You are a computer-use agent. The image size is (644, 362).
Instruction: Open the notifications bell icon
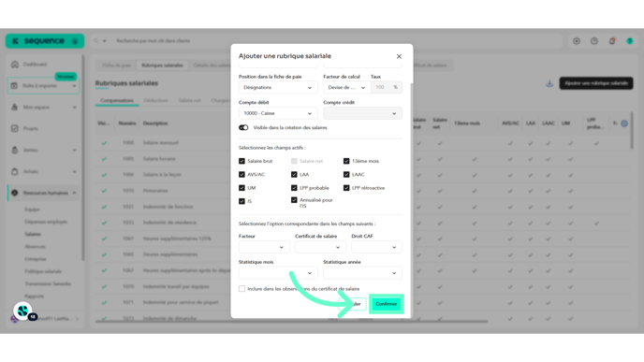point(612,41)
